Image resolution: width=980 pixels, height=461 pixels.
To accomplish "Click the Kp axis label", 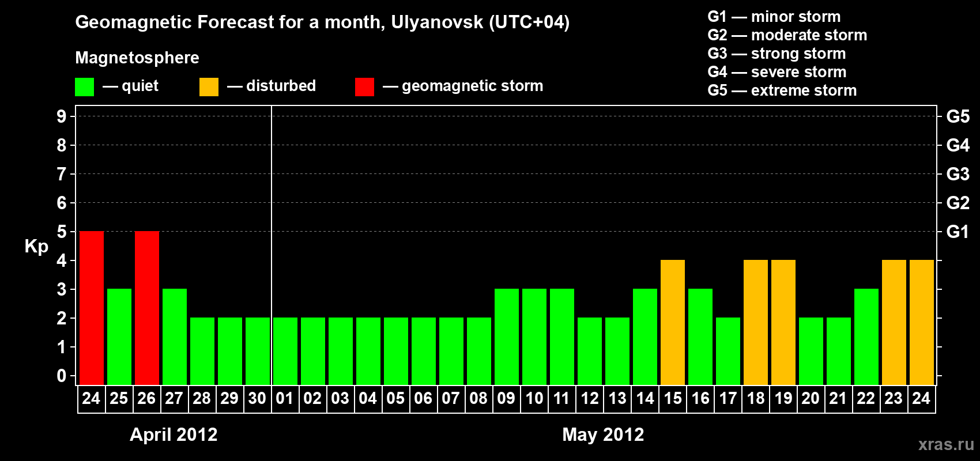I will pyautogui.click(x=36, y=247).
